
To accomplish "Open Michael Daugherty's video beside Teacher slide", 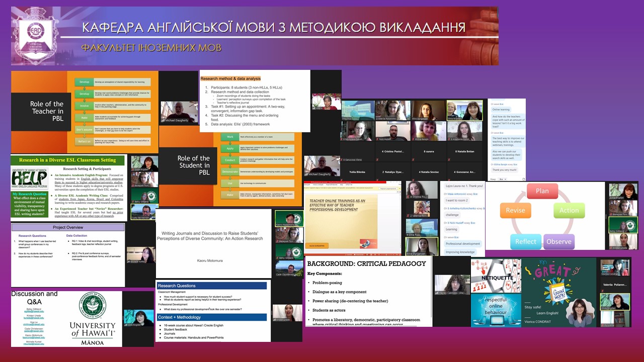I will 180,112.
